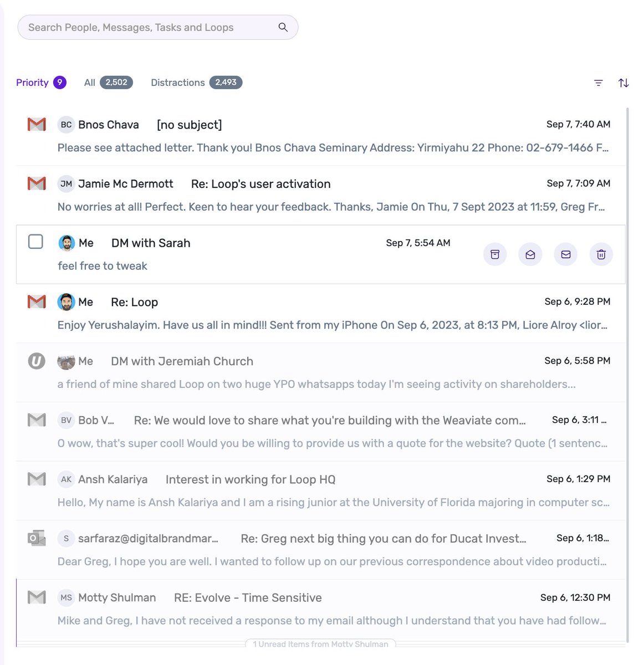Click the Gmail icon beside Bnos Chava's email
Screen dimensions: 644x665
pos(36,124)
